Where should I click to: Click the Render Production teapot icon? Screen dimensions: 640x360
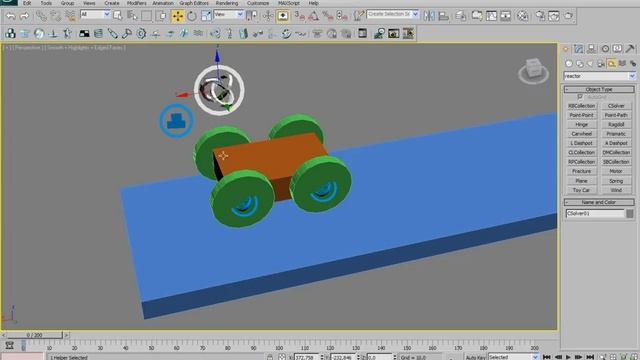click(x=568, y=16)
